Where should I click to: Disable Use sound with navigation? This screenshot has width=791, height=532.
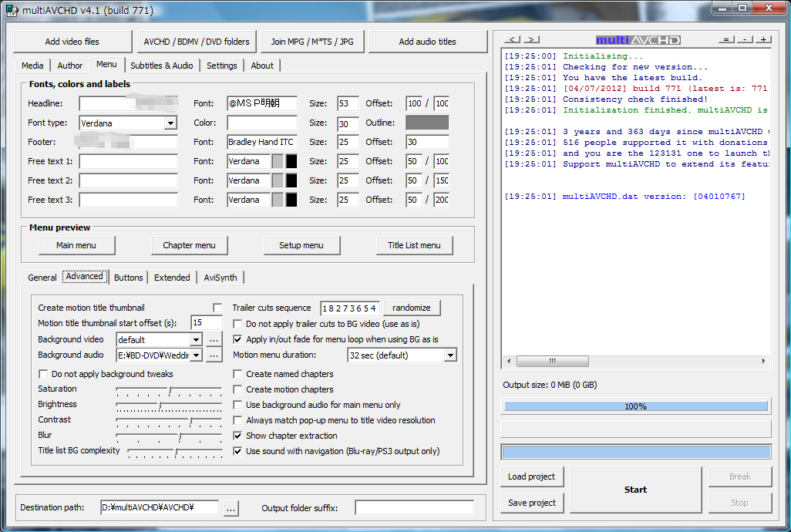237,451
